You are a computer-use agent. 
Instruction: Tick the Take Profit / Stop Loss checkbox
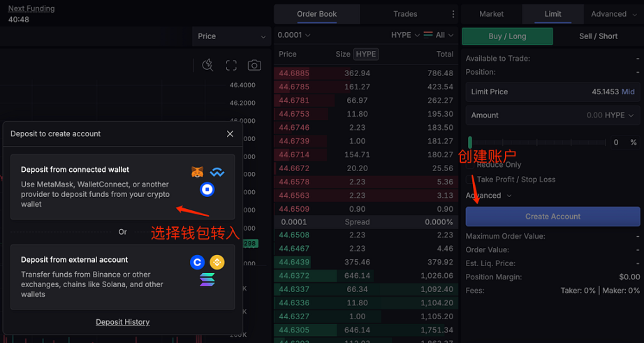(470, 180)
